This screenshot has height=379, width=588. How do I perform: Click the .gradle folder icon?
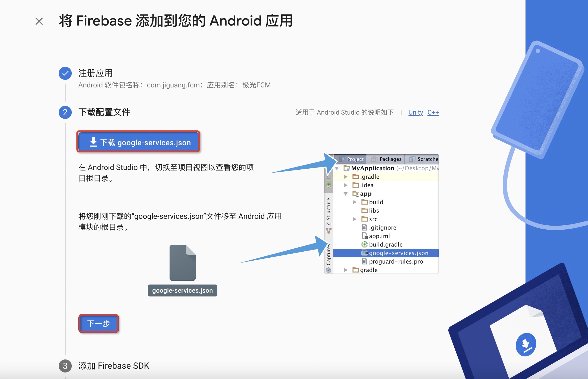click(x=355, y=177)
